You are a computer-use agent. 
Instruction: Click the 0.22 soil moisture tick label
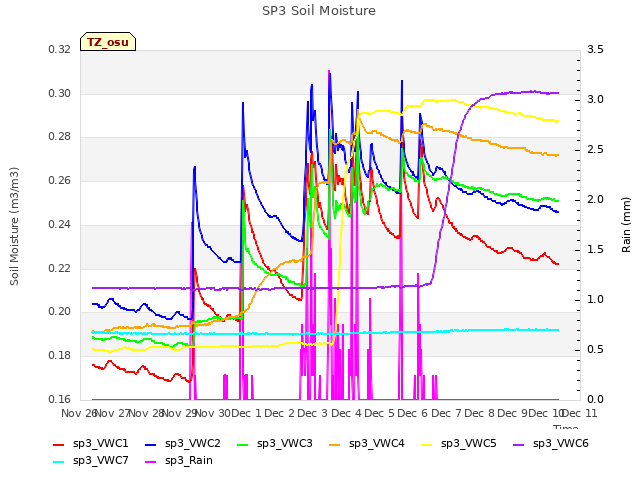coord(60,269)
